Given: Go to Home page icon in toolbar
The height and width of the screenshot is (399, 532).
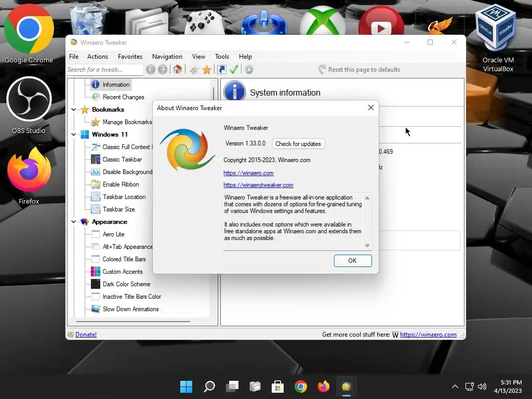Looking at the screenshot, I should tap(177, 69).
